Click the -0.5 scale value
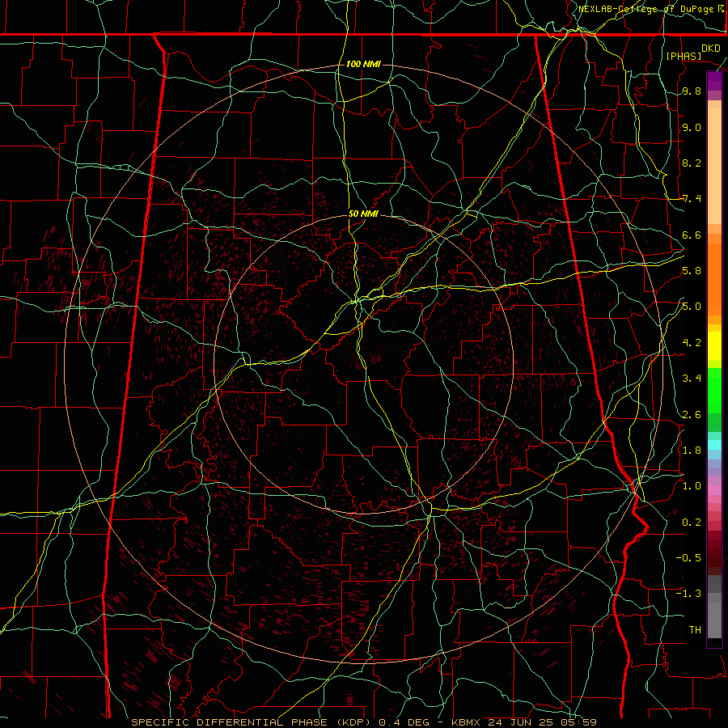 tap(688, 558)
